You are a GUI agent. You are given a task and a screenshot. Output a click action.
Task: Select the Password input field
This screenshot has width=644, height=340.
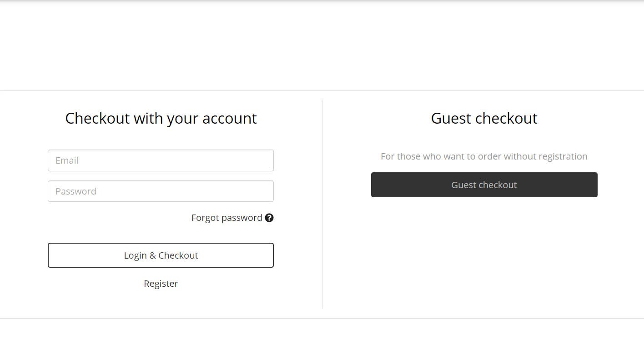pos(161,191)
